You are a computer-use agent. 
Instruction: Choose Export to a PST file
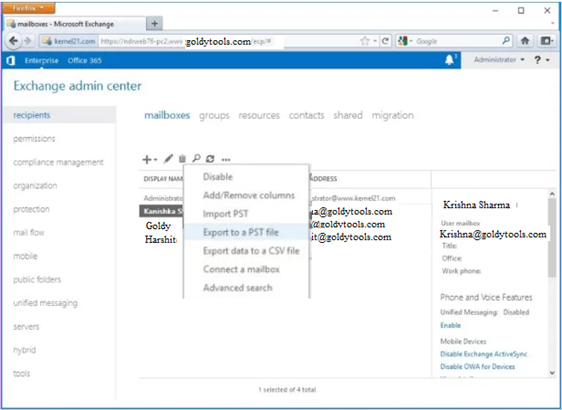click(246, 232)
